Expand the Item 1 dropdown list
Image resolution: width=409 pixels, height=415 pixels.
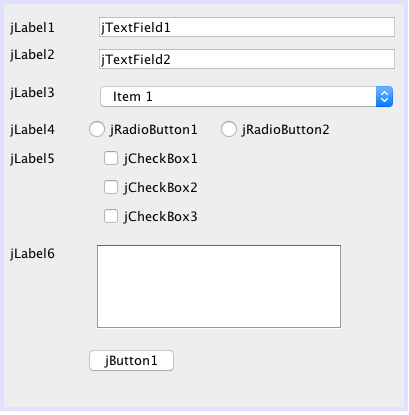click(x=246, y=97)
